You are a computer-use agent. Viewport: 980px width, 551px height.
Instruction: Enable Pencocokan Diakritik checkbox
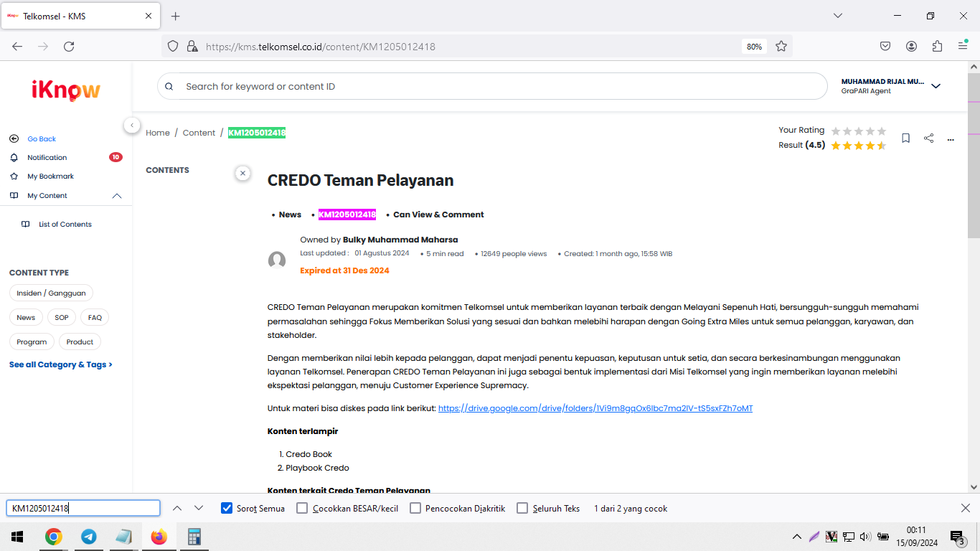[415, 508]
